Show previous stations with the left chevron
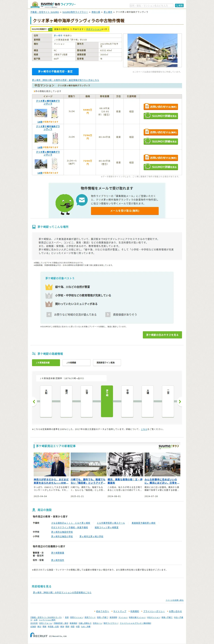Viewport: 214px width, 644px height. click(34, 401)
